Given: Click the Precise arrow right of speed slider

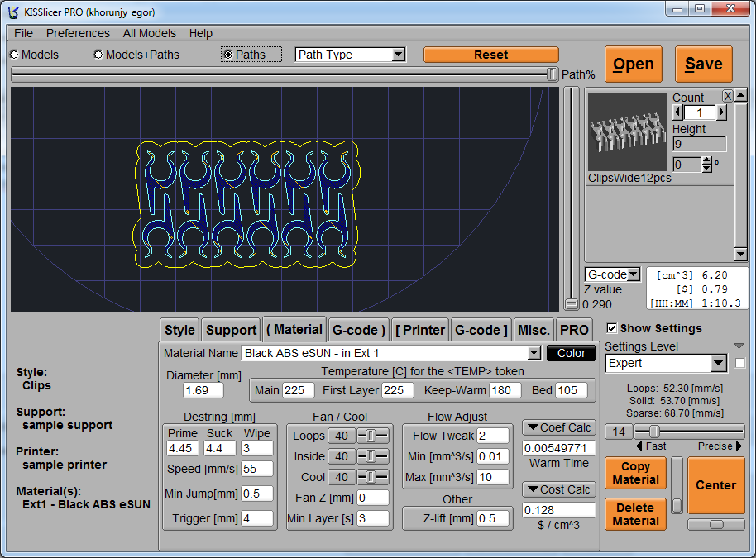Looking at the screenshot, I should coord(739,446).
